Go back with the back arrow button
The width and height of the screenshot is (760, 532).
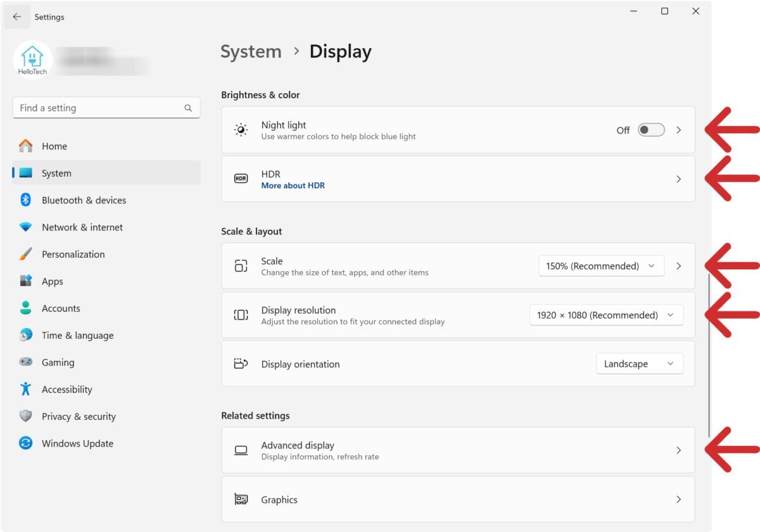[x=17, y=17]
